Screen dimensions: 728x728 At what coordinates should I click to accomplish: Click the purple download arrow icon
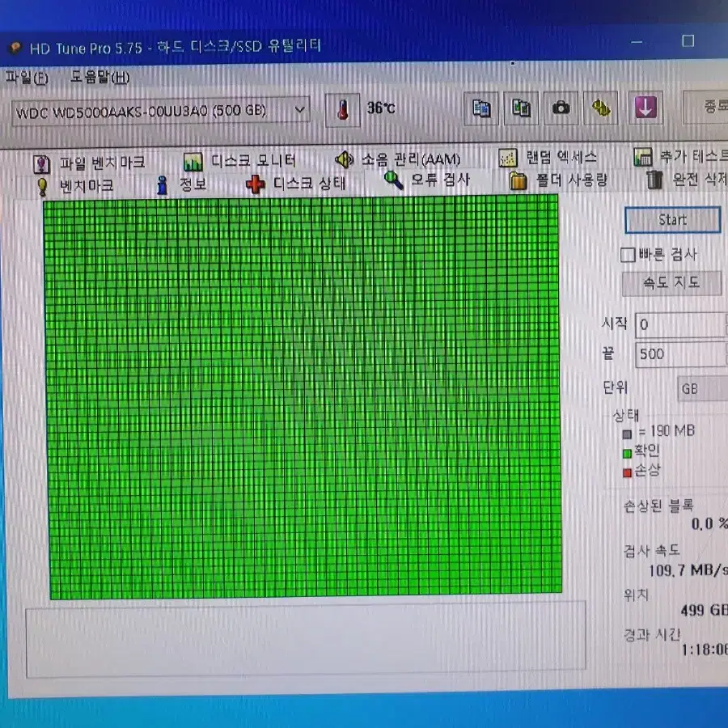[x=645, y=108]
